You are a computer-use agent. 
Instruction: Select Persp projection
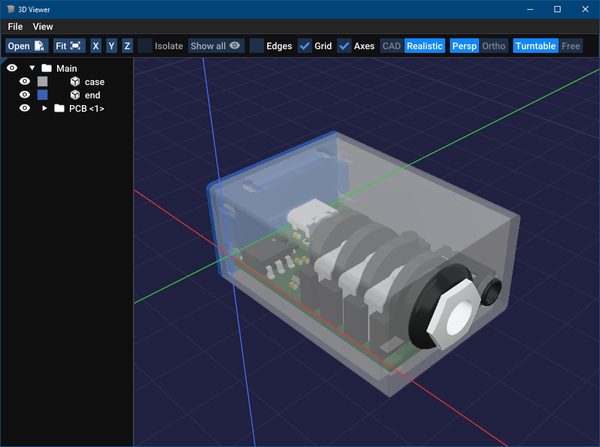[464, 46]
